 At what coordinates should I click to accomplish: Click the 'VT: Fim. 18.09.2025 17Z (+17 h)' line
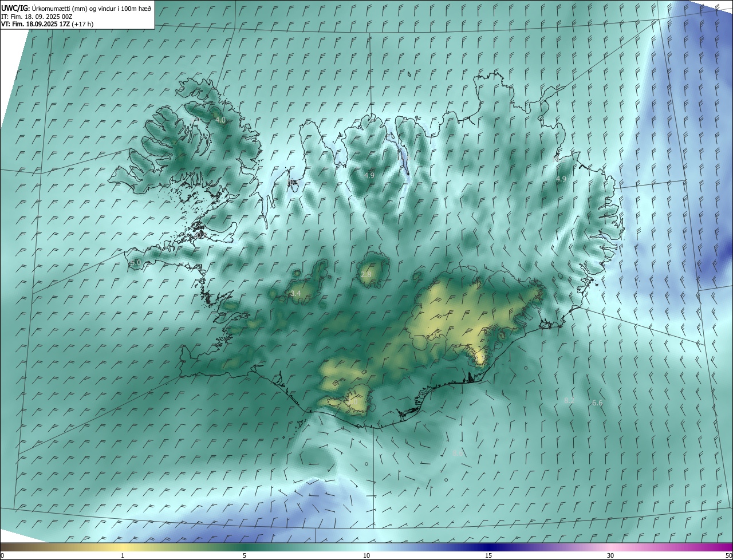(48, 24)
